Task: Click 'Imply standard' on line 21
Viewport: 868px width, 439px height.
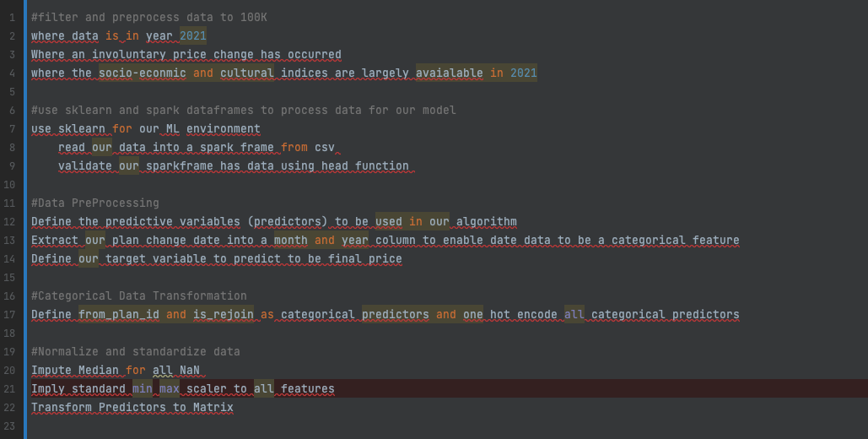Action: click(78, 389)
